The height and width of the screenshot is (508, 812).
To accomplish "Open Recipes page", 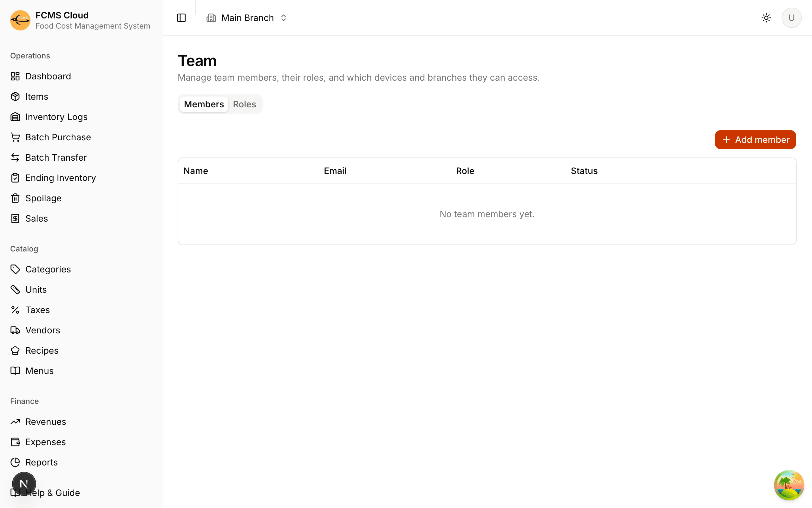I will click(81, 351).
